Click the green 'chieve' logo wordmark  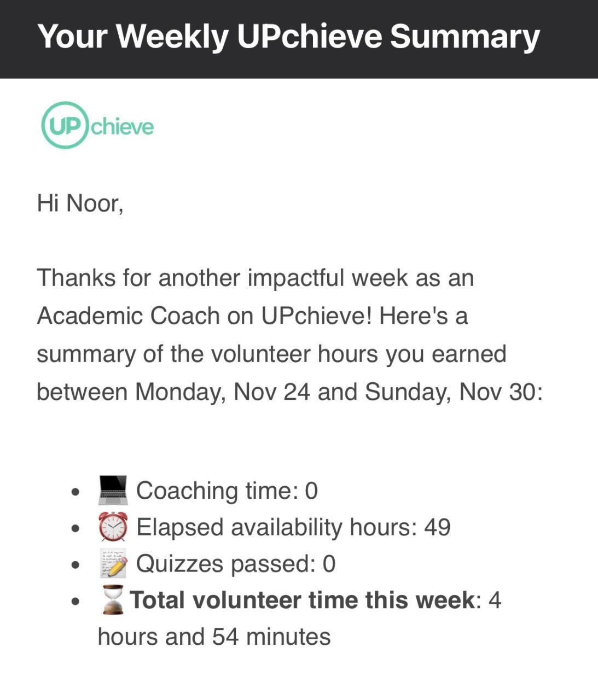[x=123, y=126]
